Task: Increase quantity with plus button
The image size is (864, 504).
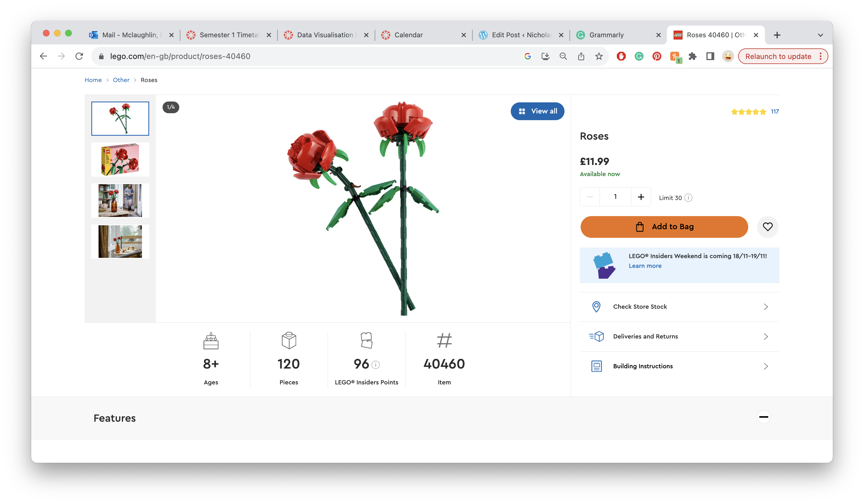Action: click(640, 197)
